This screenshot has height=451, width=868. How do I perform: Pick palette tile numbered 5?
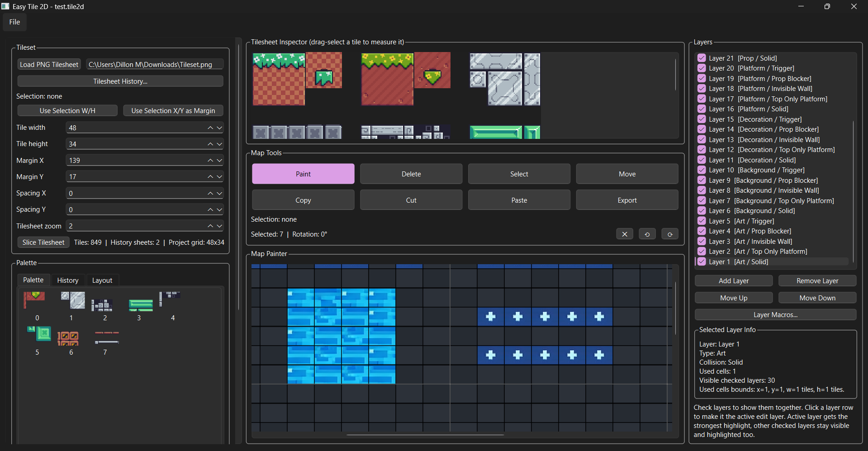click(x=39, y=334)
